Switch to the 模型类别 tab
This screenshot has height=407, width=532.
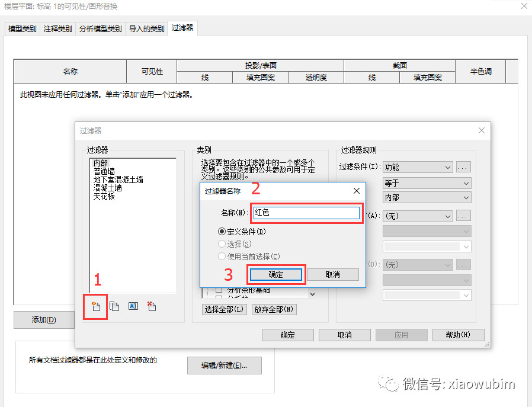tap(23, 29)
